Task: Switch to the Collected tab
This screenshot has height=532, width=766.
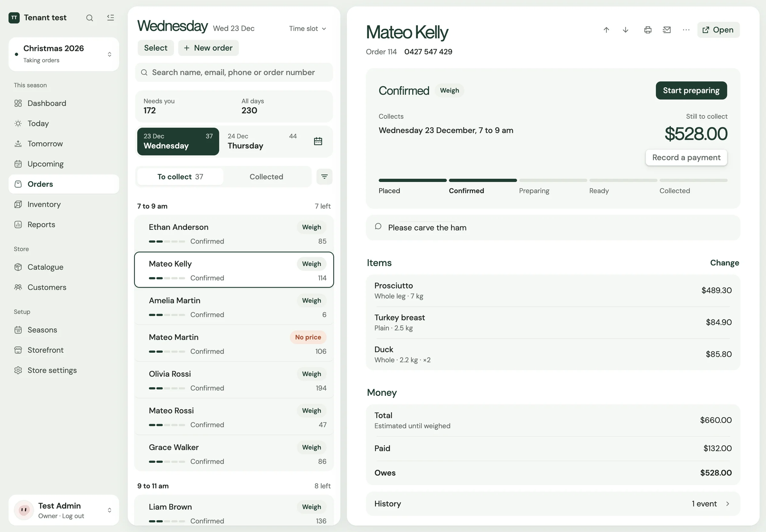Action: [x=266, y=177]
